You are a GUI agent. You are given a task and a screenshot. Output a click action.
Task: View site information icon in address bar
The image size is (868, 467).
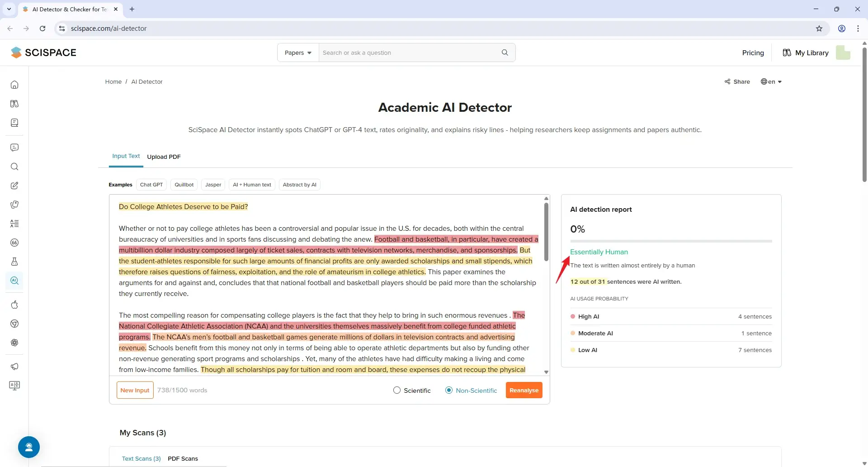tap(62, 29)
